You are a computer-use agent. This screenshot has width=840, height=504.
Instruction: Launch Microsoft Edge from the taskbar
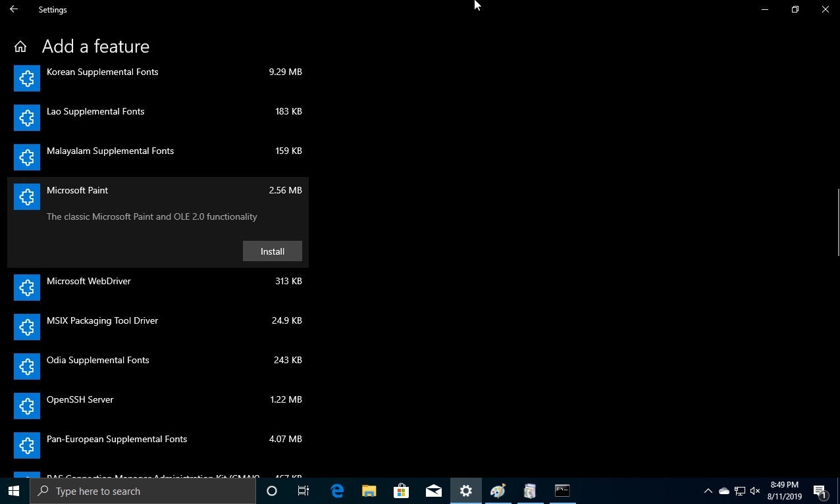337,491
